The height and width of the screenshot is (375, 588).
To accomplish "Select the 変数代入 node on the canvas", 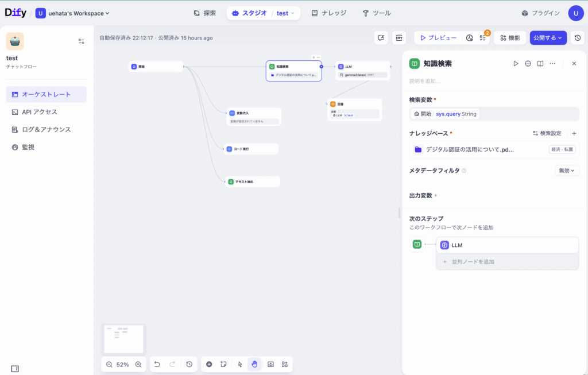I will tap(254, 117).
